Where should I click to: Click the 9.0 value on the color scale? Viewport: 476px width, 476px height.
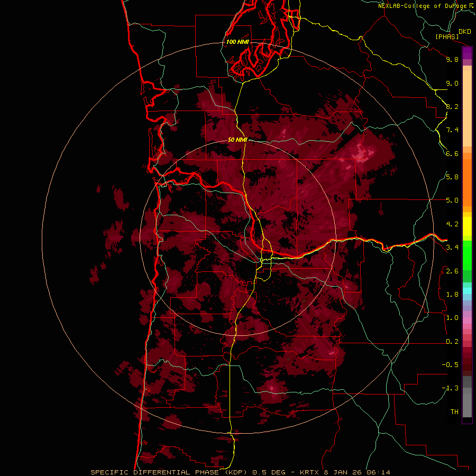click(452, 83)
